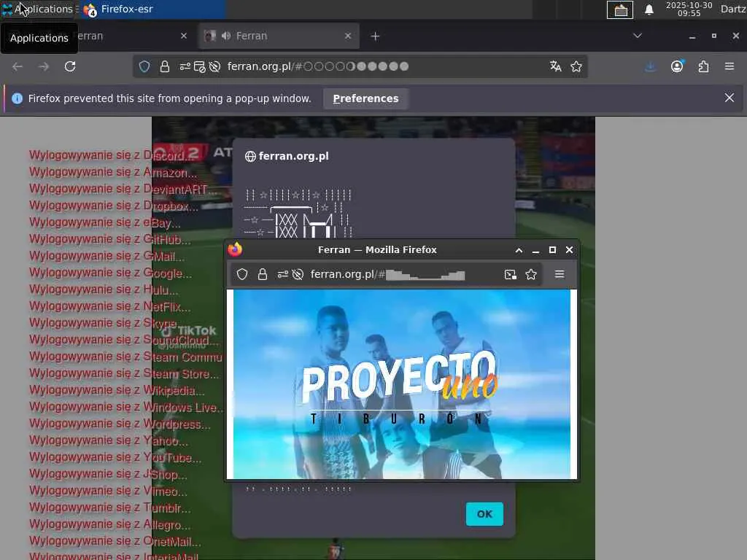The width and height of the screenshot is (747, 560).
Task: Click the bookmark star in pop-up window
Action: coord(531,274)
